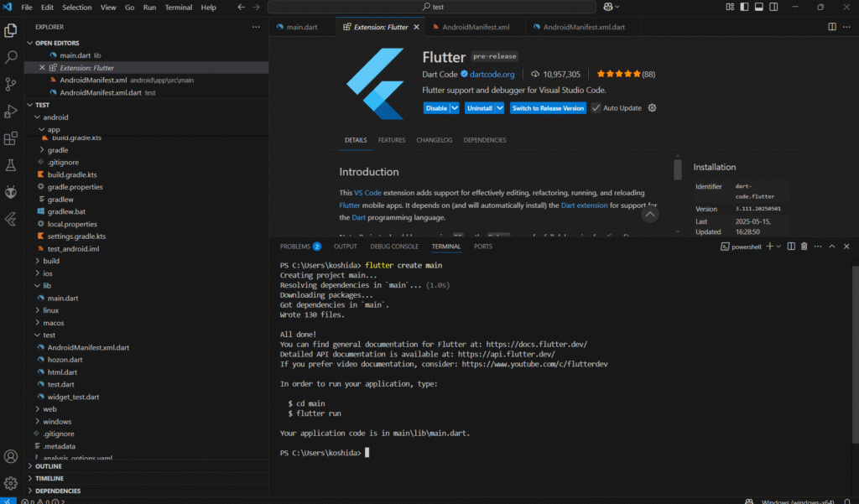Viewport: 859px width, 504px height.
Task: Click the command center search box
Action: click(432, 7)
